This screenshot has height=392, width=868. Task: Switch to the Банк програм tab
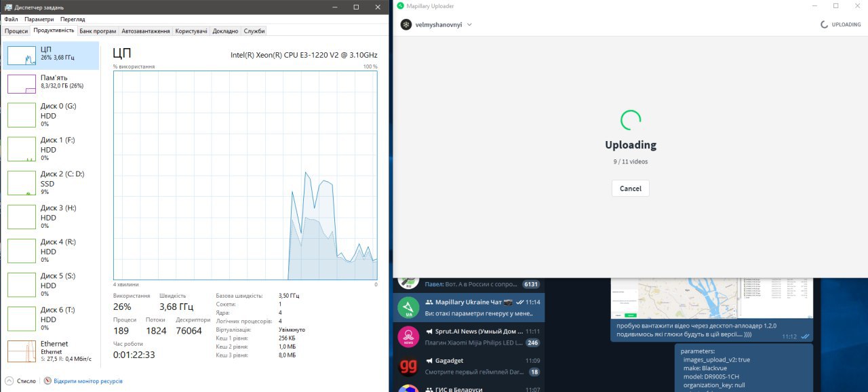pos(98,31)
